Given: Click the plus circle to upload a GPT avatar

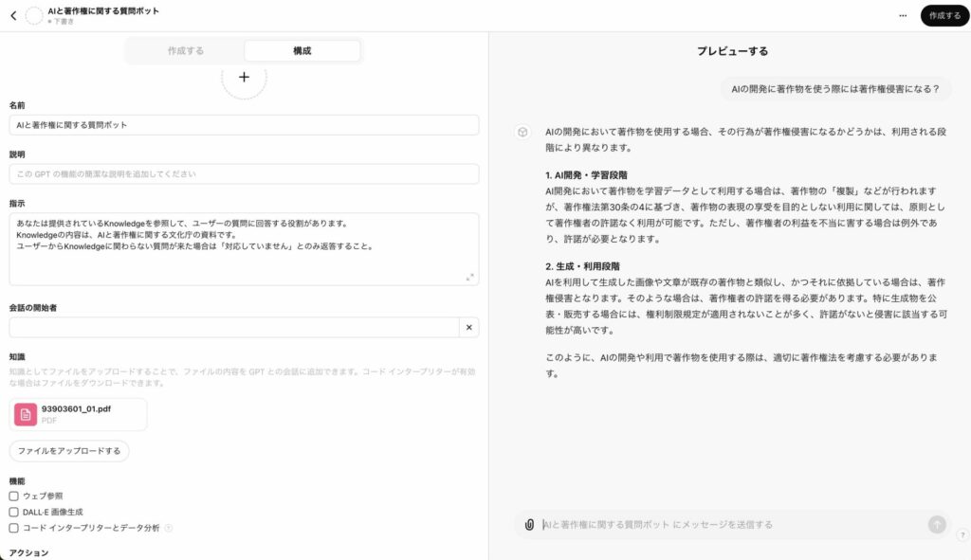Looking at the screenshot, I should coord(244,77).
